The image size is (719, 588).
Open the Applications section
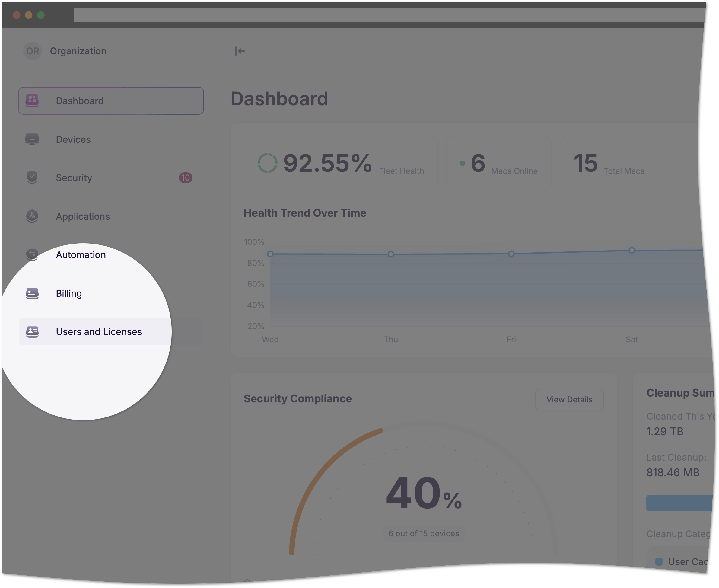point(111,216)
